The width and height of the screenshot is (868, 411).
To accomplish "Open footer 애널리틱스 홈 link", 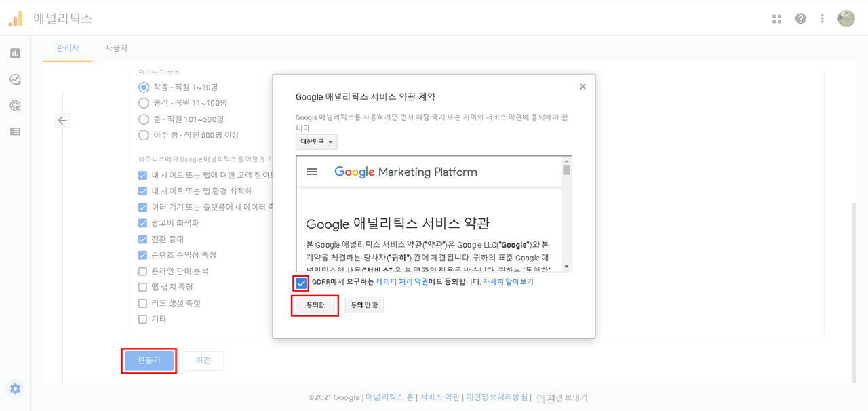I will (390, 397).
